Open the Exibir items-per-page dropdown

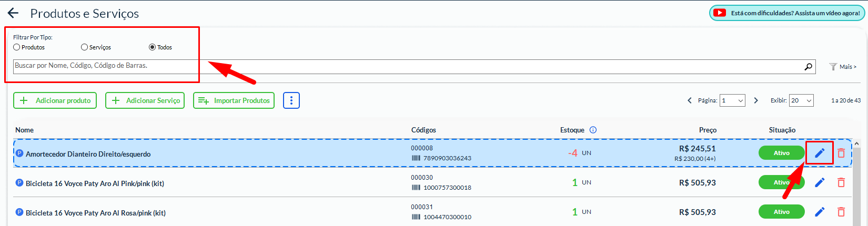pos(801,100)
